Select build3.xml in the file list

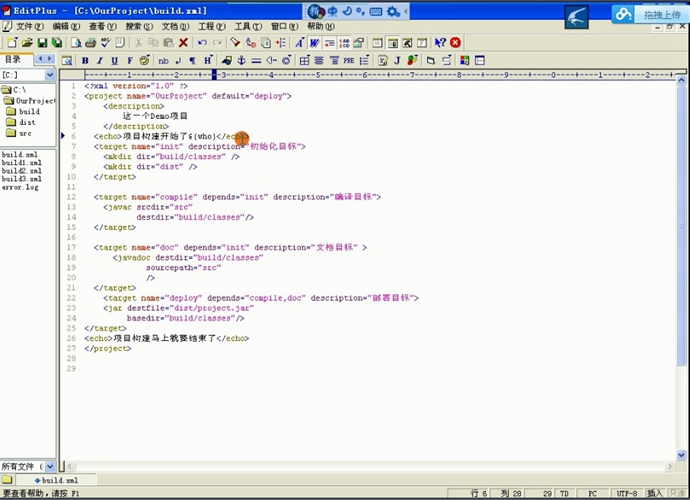click(22, 179)
